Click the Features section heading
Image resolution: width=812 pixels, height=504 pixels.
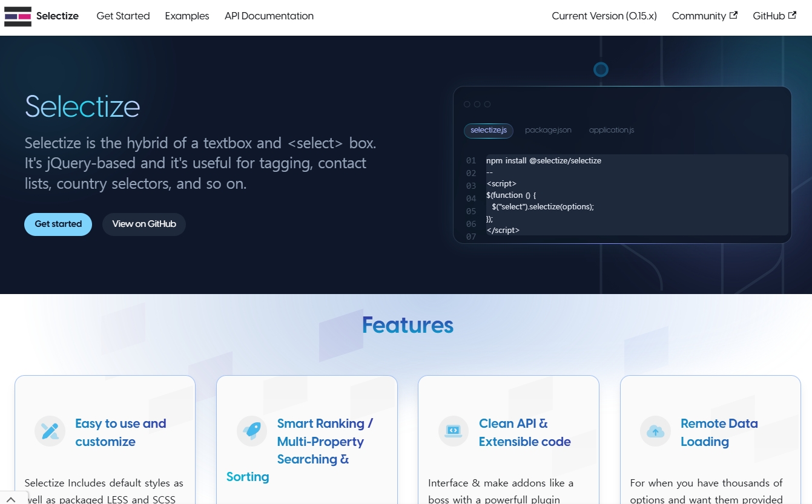pos(408,326)
